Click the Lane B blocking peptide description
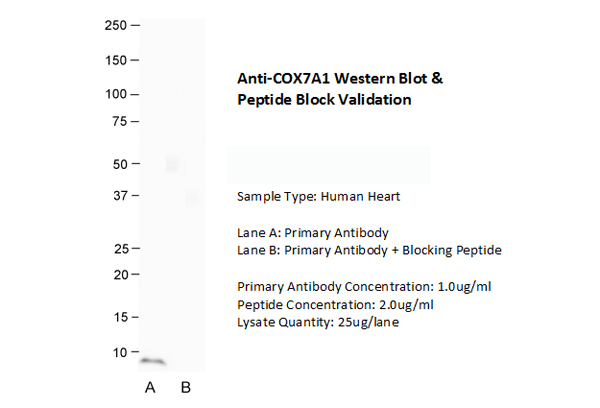The width and height of the screenshot is (600, 408). point(369,249)
